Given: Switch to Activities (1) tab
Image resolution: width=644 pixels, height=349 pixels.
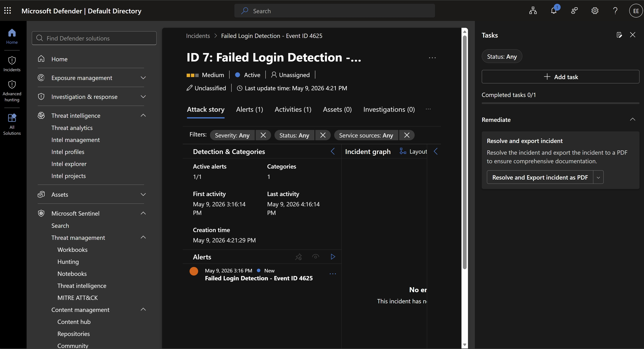Looking at the screenshot, I should tap(293, 109).
